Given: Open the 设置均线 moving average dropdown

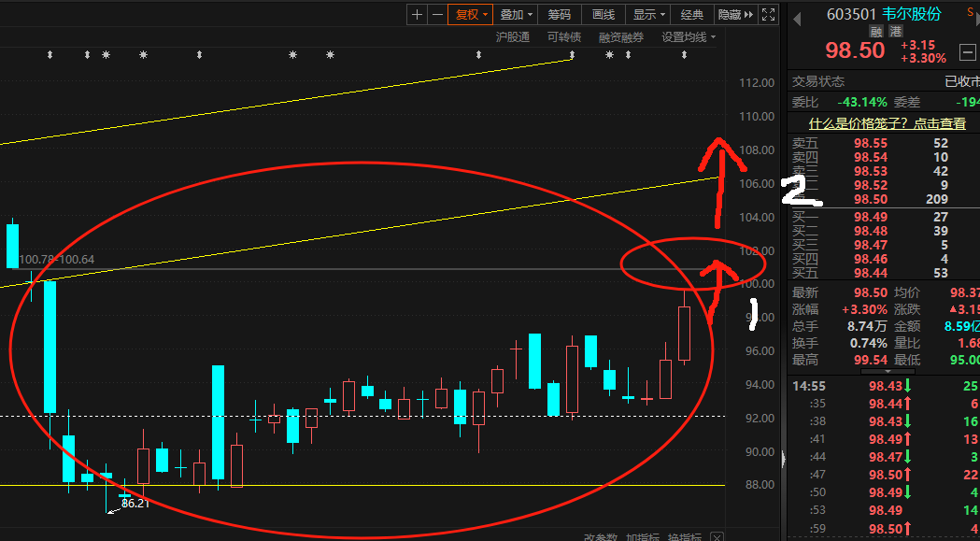Looking at the screenshot, I should [x=689, y=37].
